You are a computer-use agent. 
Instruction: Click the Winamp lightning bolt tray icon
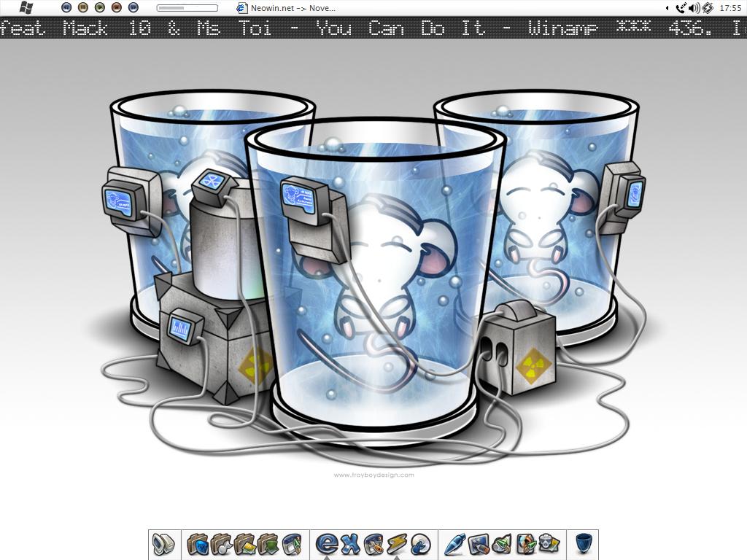tap(708, 7)
